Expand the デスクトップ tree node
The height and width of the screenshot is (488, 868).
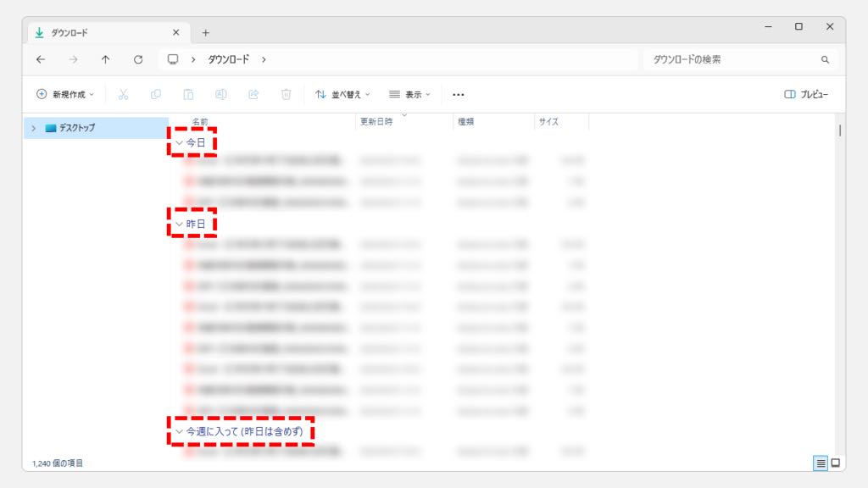click(x=34, y=128)
